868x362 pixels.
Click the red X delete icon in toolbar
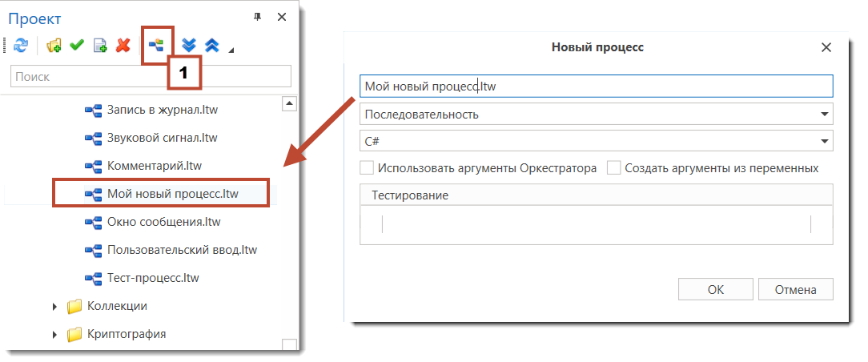(123, 46)
